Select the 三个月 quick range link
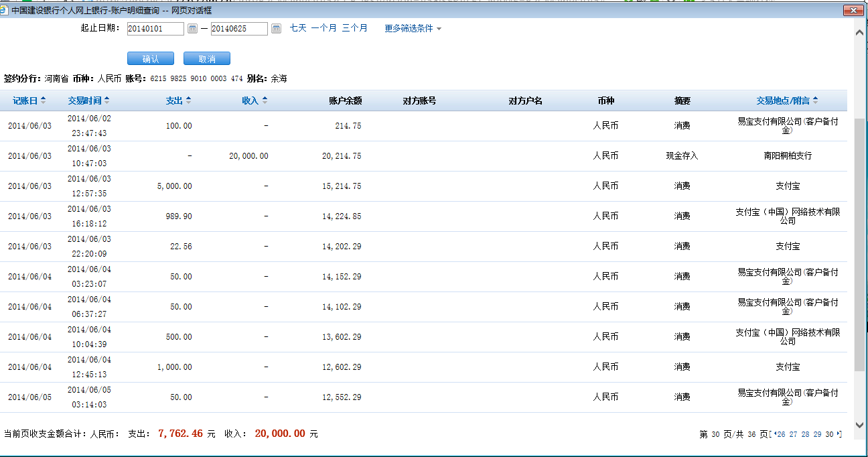Image resolution: width=868 pixels, height=457 pixels. tap(354, 28)
